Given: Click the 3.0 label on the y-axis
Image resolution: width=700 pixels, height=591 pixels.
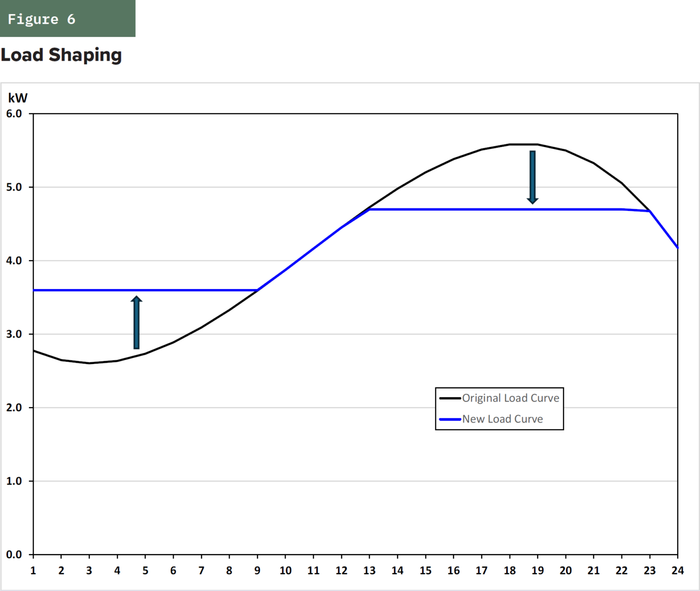Looking at the screenshot, I should [x=14, y=334].
